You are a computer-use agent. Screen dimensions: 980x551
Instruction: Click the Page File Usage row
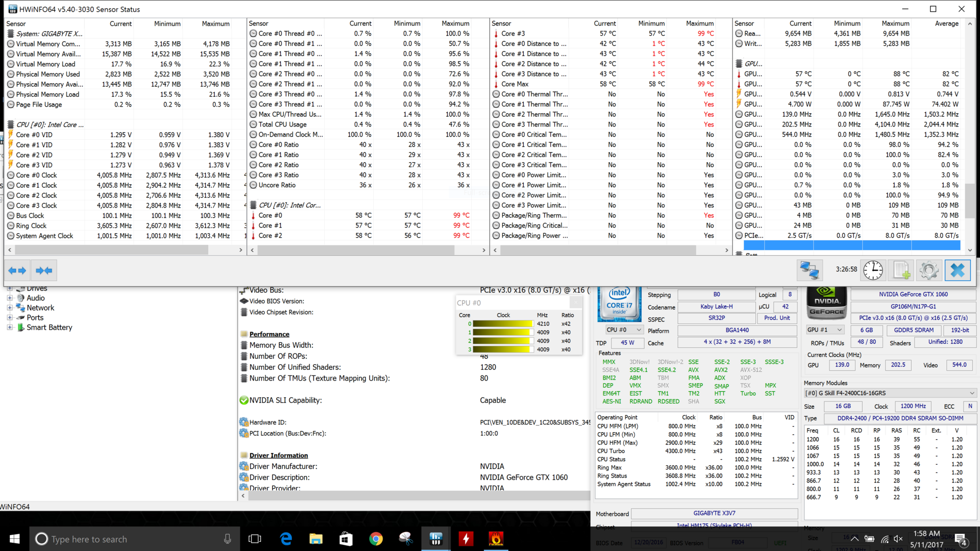click(125, 105)
